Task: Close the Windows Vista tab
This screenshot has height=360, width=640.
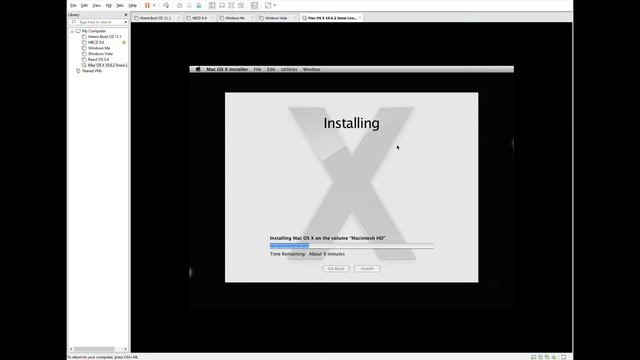Action: point(295,18)
